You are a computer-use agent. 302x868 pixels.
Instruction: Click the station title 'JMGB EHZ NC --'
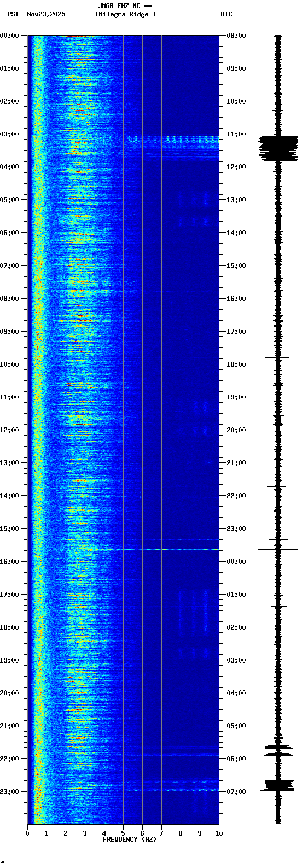pos(125,6)
